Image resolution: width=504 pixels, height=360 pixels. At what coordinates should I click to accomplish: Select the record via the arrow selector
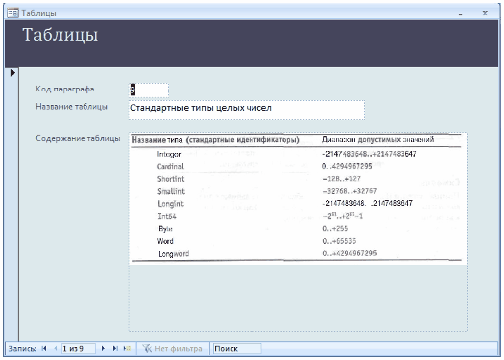click(12, 72)
